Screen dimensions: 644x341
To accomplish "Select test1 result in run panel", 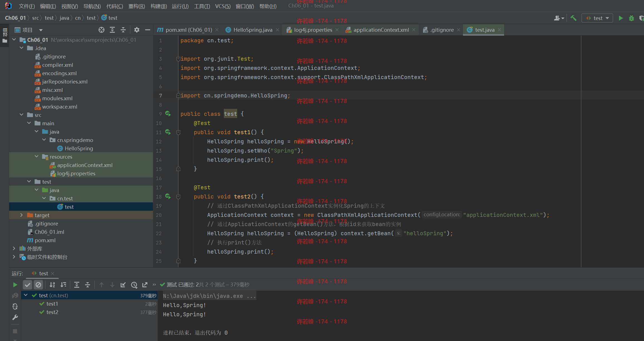I will tap(52, 304).
